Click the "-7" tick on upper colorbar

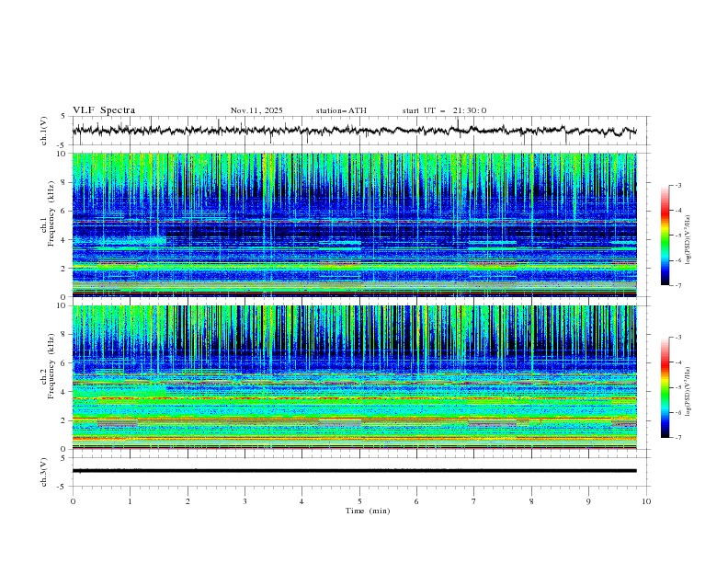pos(678,285)
